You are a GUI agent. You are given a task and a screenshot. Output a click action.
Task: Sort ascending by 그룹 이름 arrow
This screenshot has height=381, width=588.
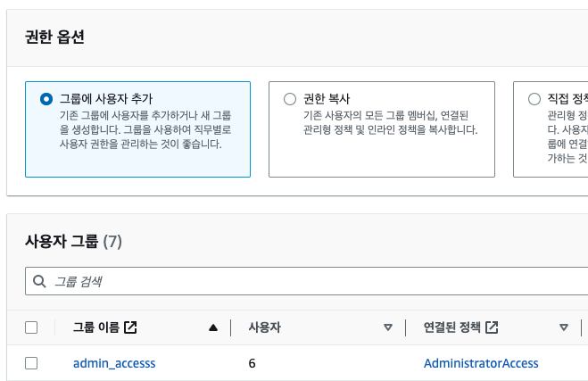pos(213,327)
